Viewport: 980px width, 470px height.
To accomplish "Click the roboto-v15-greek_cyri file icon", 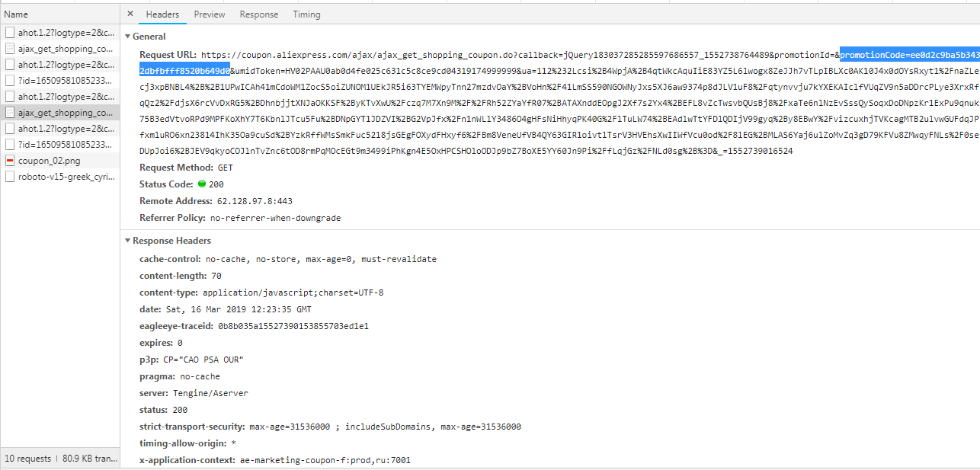I will pyautogui.click(x=10, y=177).
